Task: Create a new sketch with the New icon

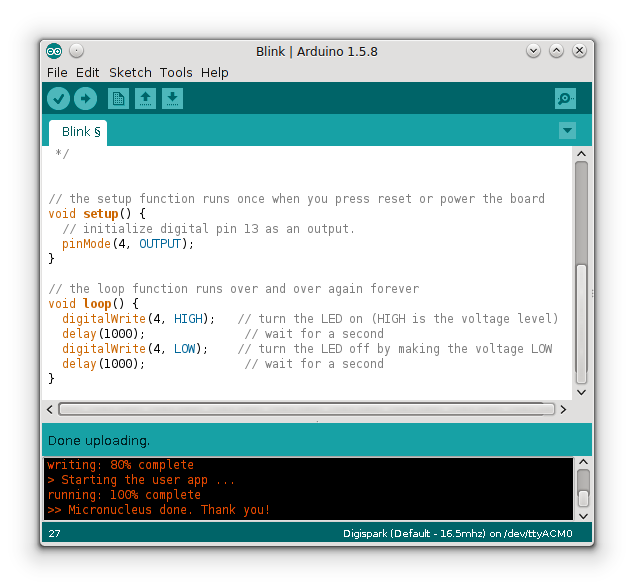Action: coord(118,99)
